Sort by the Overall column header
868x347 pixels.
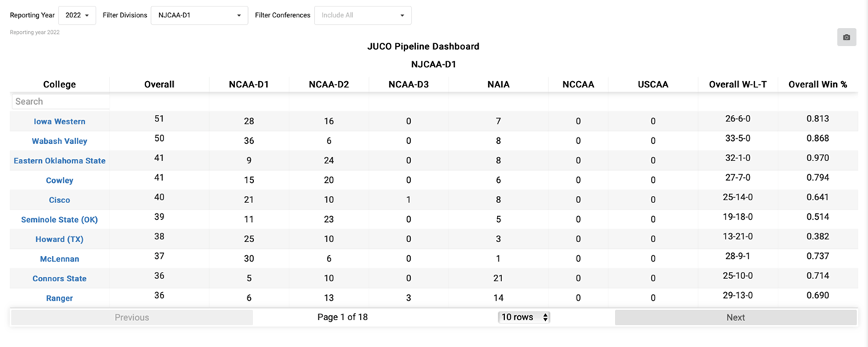click(159, 85)
